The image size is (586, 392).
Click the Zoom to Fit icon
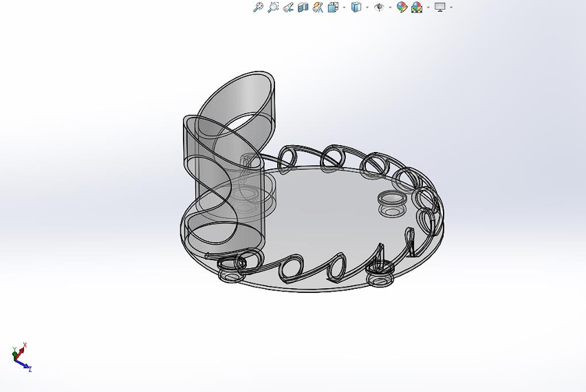[258, 7]
